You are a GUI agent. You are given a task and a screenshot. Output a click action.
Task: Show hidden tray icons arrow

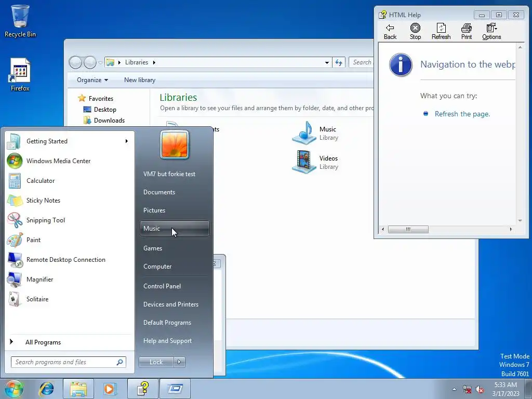(454, 389)
